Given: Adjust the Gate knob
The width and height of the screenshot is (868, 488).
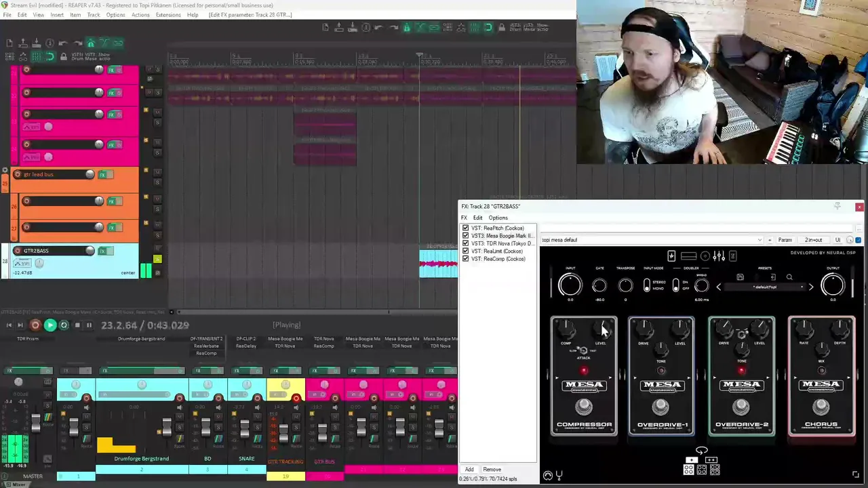Looking at the screenshot, I should tap(599, 286).
